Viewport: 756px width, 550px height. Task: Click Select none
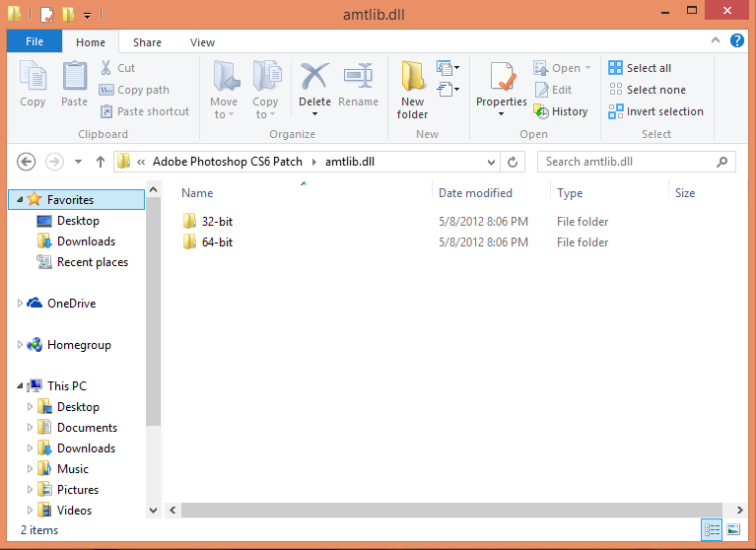[647, 90]
